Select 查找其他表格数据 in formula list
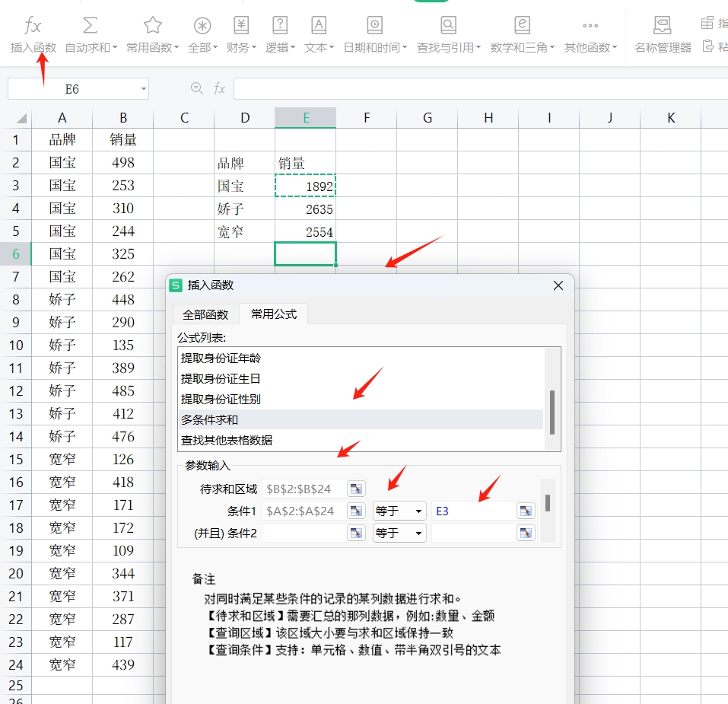Screen dimensions: 728x704 pyautogui.click(x=227, y=440)
